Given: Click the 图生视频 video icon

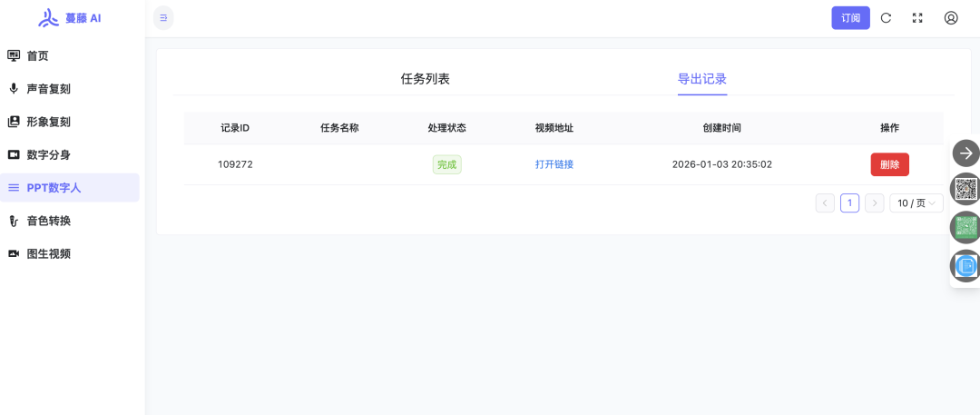Looking at the screenshot, I should pos(14,253).
